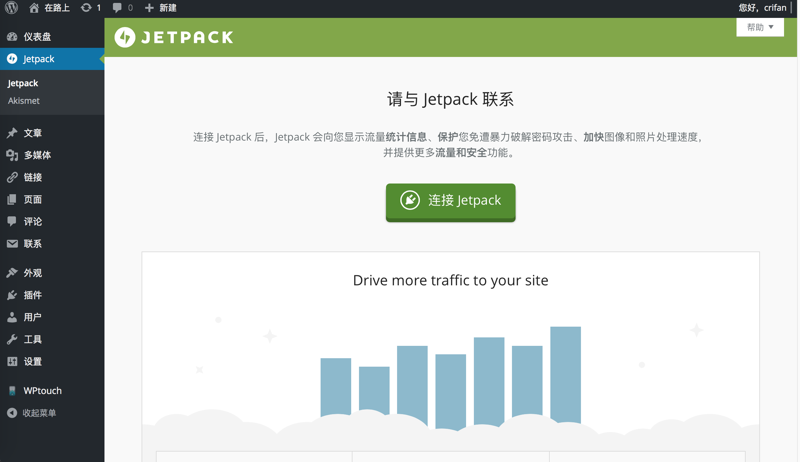Click the WPtouch phone icon
800x462 pixels.
[x=12, y=391]
